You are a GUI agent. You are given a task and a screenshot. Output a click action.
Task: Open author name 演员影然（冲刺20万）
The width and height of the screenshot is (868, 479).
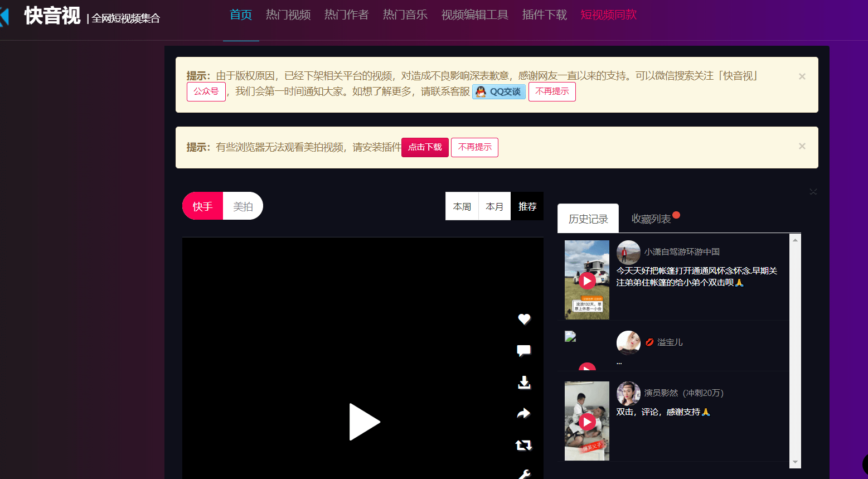coord(684,393)
